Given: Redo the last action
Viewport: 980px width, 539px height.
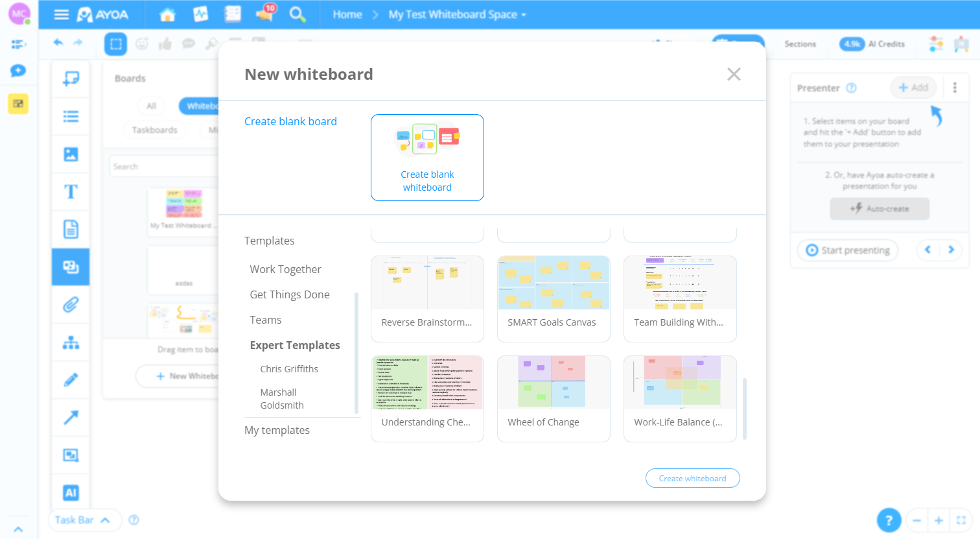Looking at the screenshot, I should pos(78,43).
